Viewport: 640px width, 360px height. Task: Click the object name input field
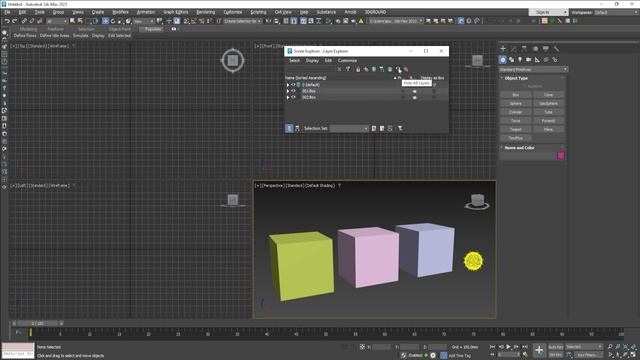point(528,156)
